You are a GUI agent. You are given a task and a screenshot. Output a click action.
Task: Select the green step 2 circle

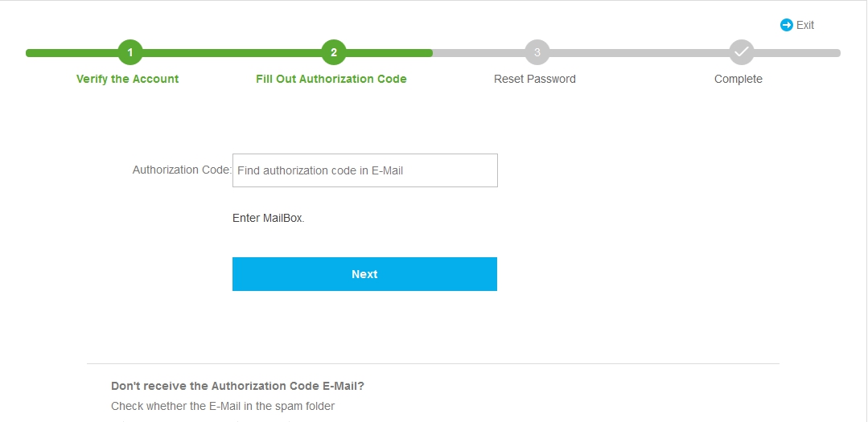click(334, 52)
